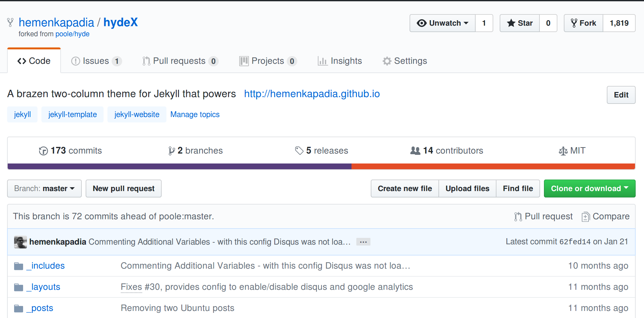Click the Star button
This screenshot has height=318, width=644.
pyautogui.click(x=520, y=23)
